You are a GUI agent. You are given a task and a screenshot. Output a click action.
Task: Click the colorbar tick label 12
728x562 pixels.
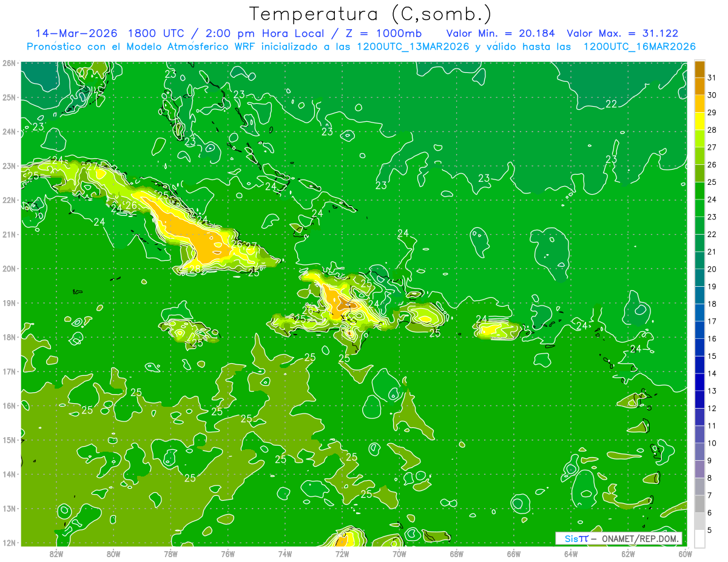712,408
